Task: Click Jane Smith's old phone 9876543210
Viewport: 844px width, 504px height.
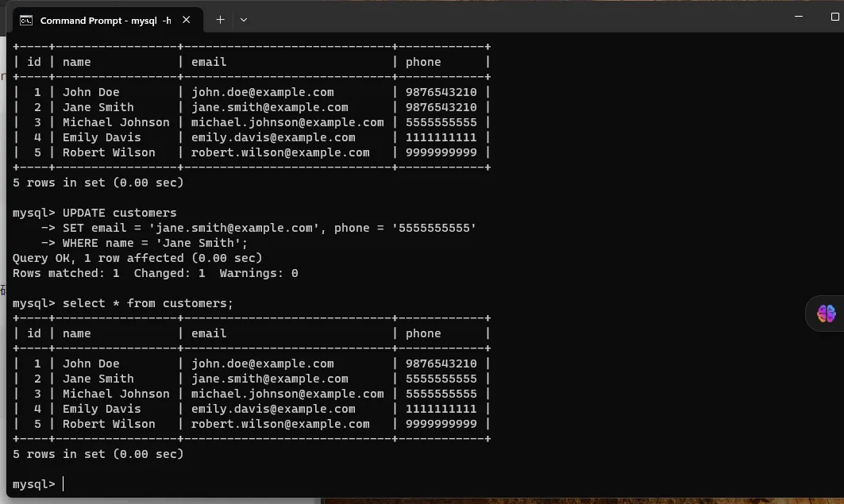Action: pyautogui.click(x=441, y=107)
